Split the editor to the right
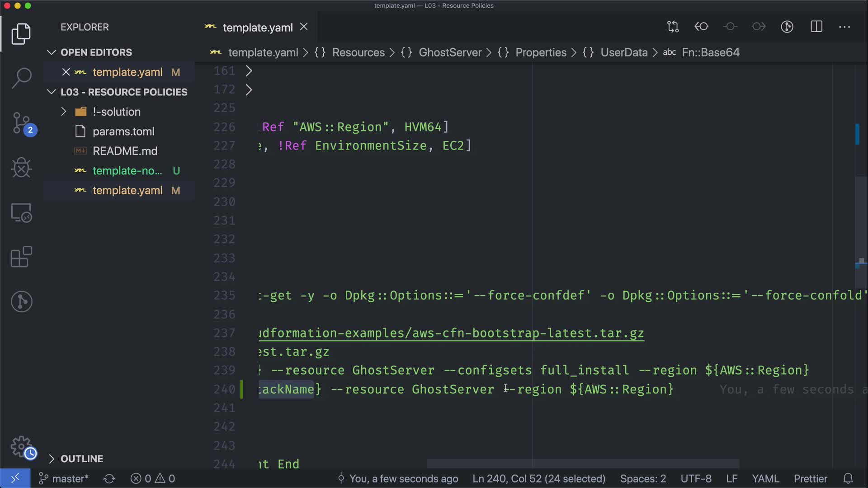This screenshot has width=868, height=488. coord(816,27)
